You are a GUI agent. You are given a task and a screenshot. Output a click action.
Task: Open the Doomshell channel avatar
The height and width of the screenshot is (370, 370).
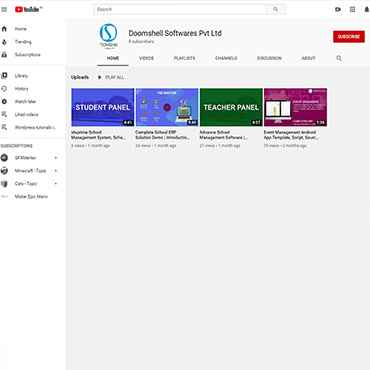[x=108, y=36]
